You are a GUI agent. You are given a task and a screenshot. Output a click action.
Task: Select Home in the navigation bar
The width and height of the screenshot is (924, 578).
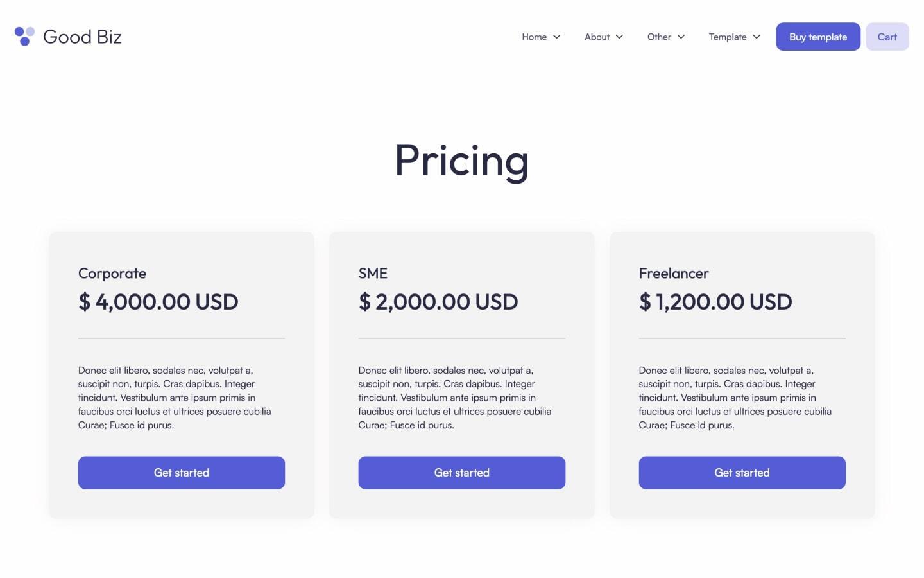[534, 37]
